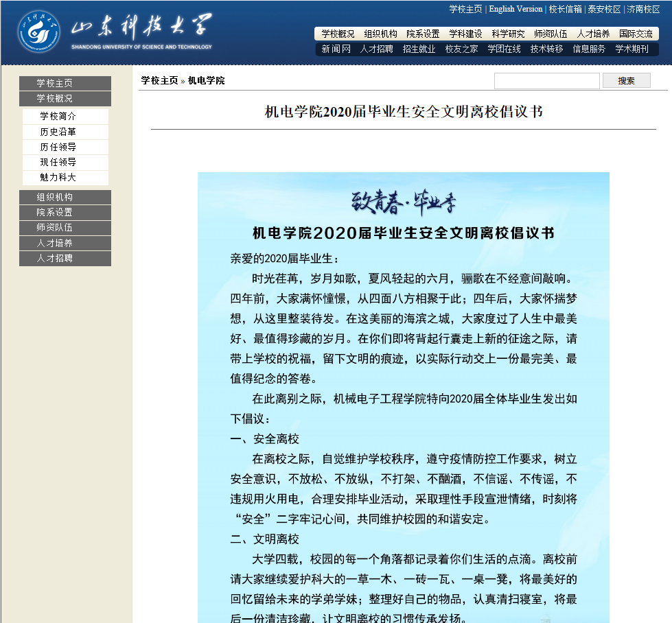This screenshot has height=623, width=672.
Task: Open 师资队伍 in top navigation
Action: point(551,34)
